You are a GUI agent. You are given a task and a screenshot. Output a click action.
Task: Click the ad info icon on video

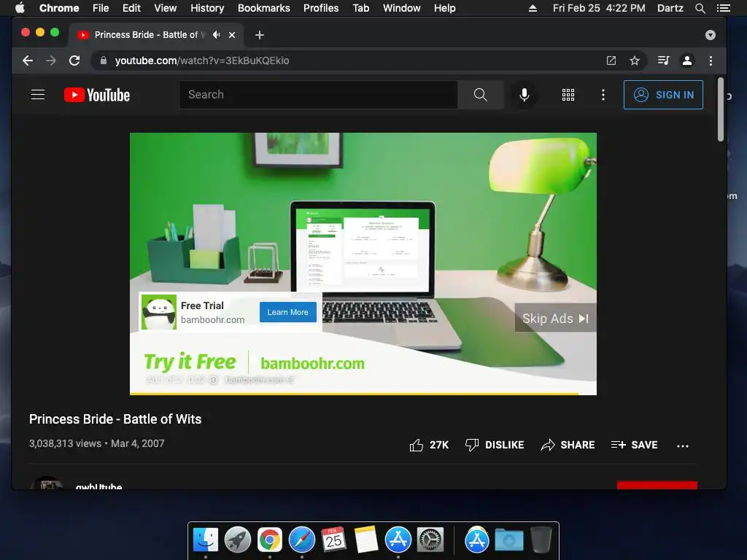point(214,380)
